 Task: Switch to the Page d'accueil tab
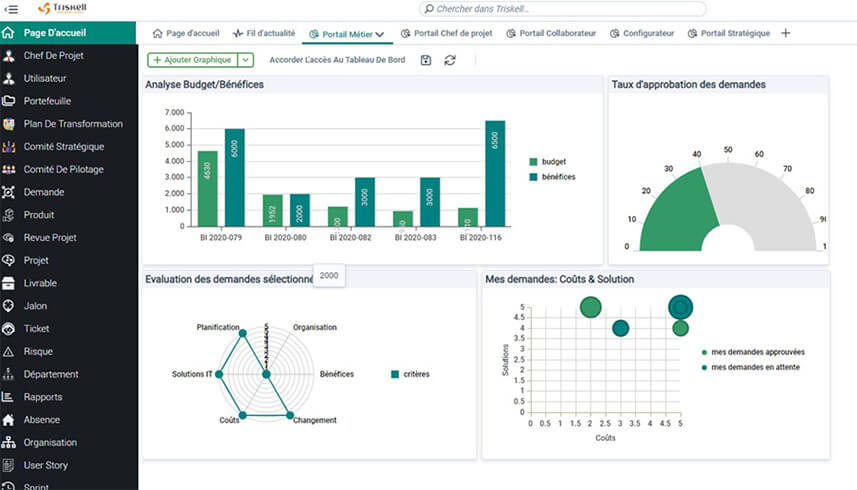click(186, 33)
